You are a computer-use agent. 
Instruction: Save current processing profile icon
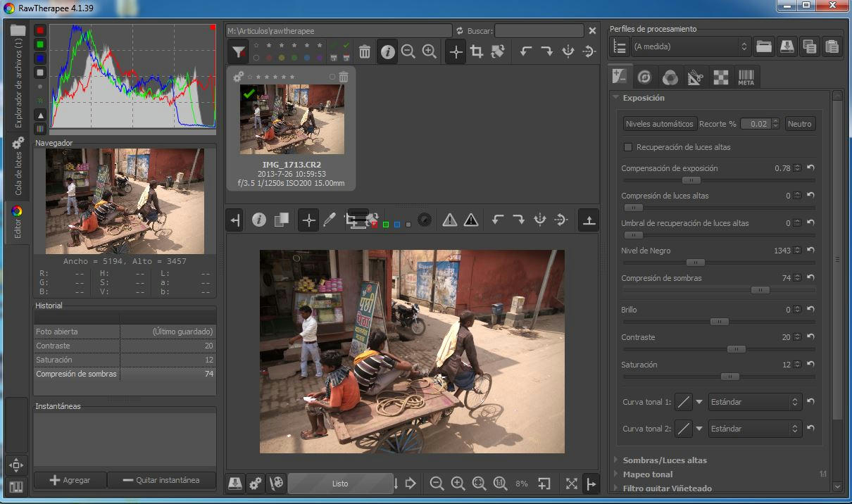click(x=787, y=46)
